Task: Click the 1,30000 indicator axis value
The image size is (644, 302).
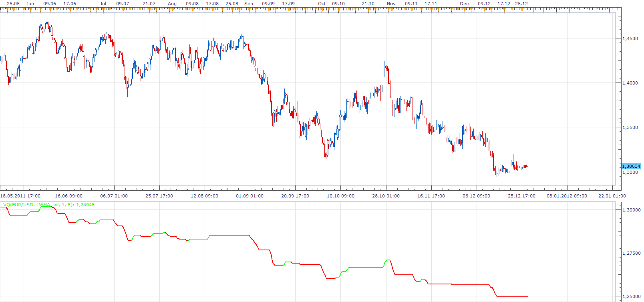Action: [631, 210]
